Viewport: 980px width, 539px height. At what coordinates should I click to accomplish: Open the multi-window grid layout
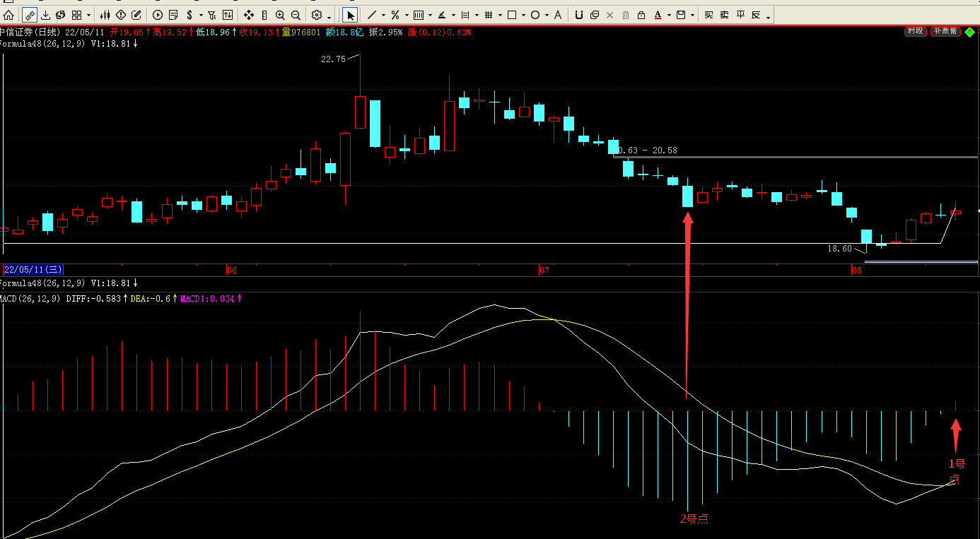(x=76, y=15)
